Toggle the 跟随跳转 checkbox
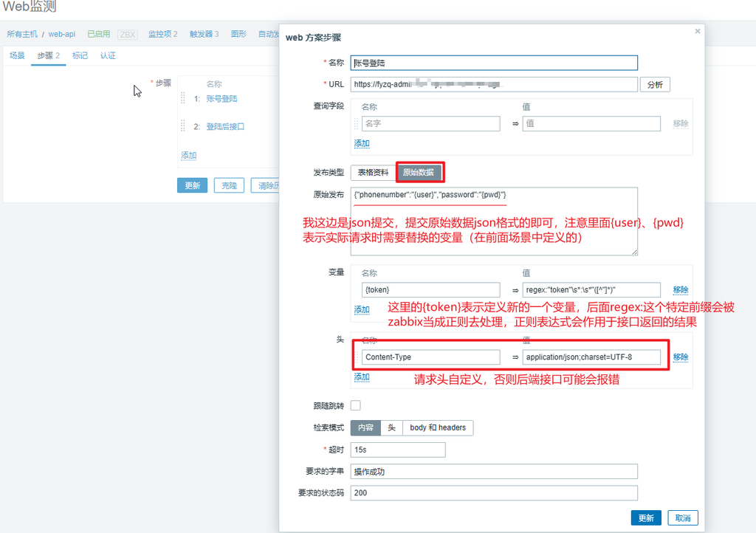 pyautogui.click(x=356, y=405)
